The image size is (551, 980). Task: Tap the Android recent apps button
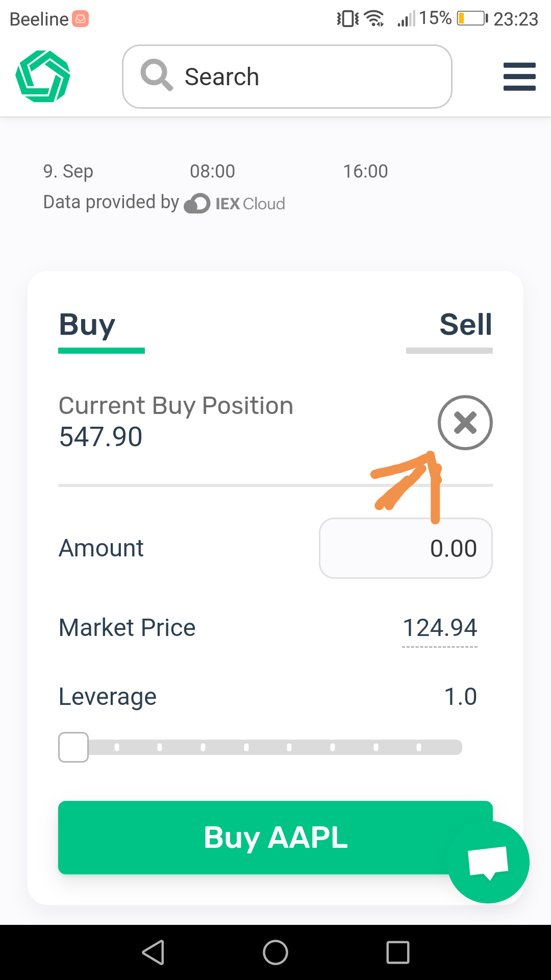point(398,952)
